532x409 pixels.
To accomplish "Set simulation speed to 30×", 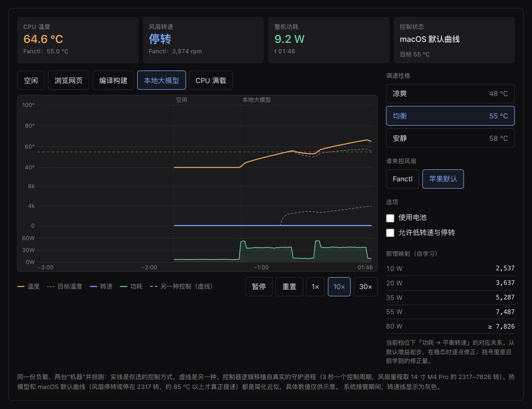I will click(365, 287).
